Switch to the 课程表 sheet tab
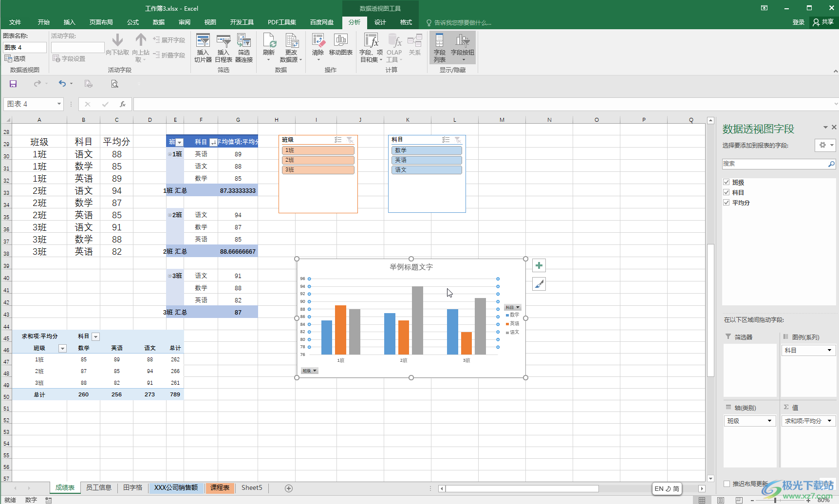839x504 pixels. [x=220, y=487]
